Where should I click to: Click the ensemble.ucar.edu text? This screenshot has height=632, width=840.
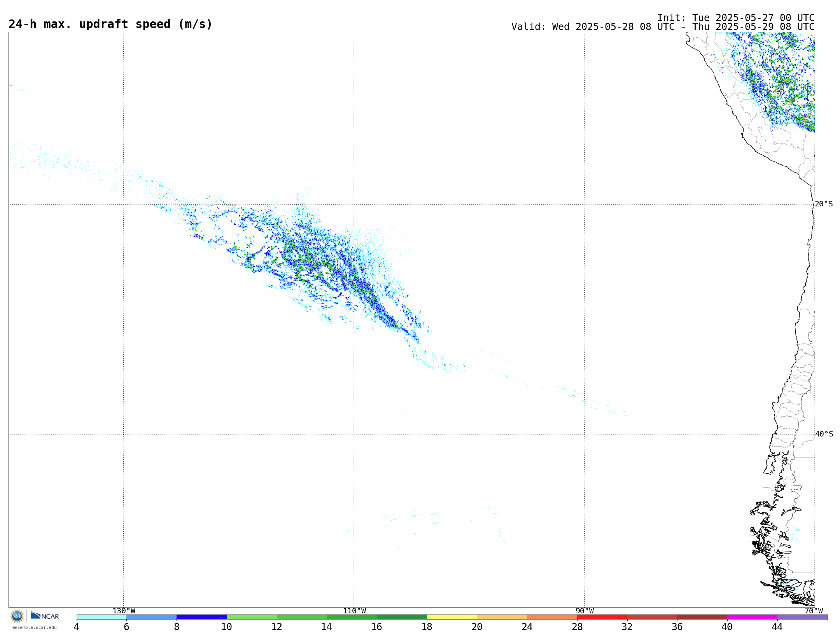pyautogui.click(x=34, y=627)
